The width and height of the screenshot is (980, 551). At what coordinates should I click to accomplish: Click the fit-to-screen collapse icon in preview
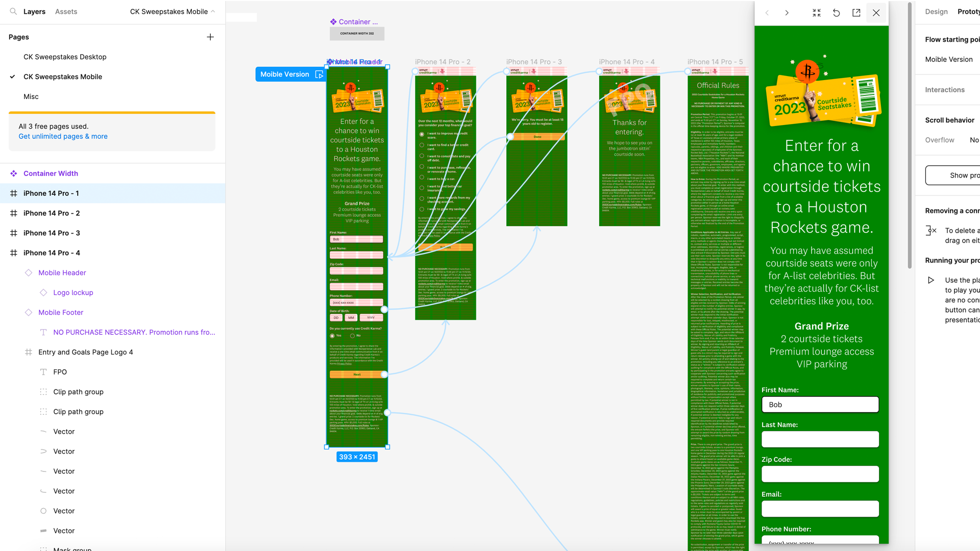(x=817, y=13)
